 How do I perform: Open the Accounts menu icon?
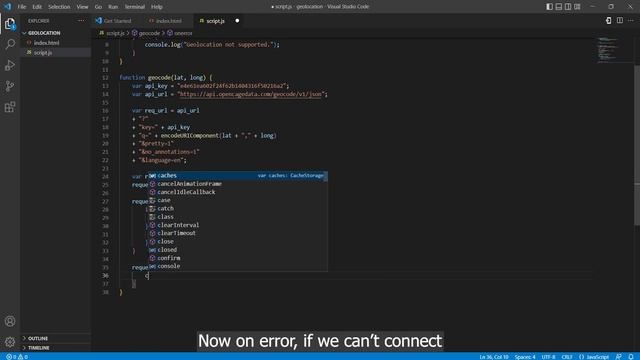(10, 321)
